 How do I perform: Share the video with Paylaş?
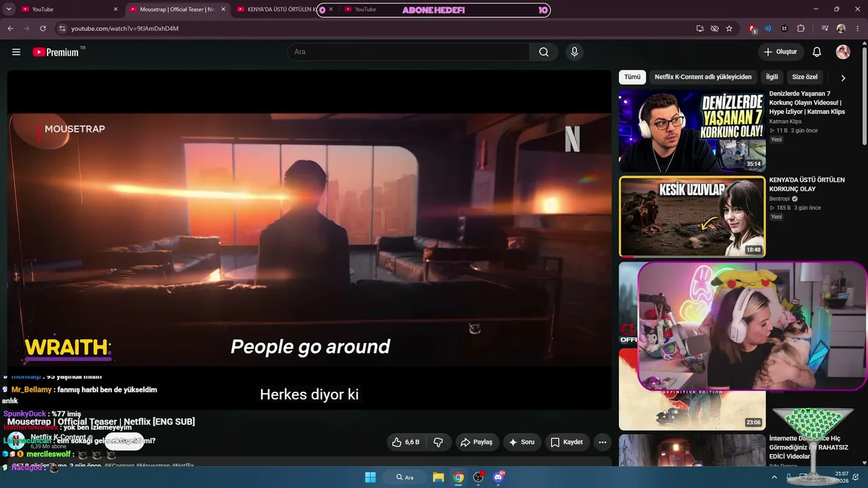(x=476, y=442)
